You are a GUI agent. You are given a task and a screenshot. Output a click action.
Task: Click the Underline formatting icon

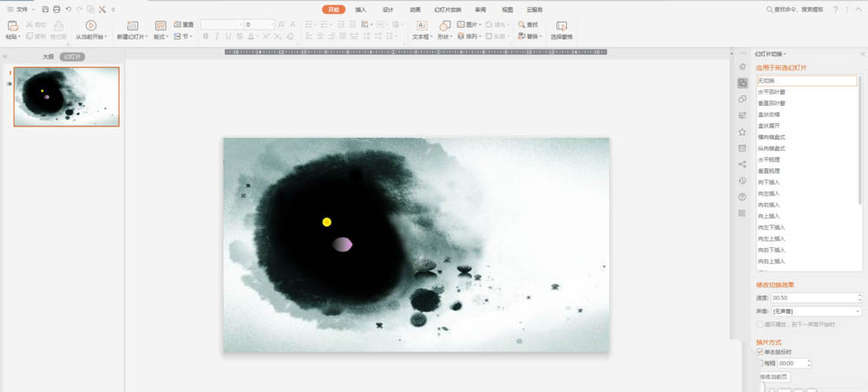coord(227,36)
